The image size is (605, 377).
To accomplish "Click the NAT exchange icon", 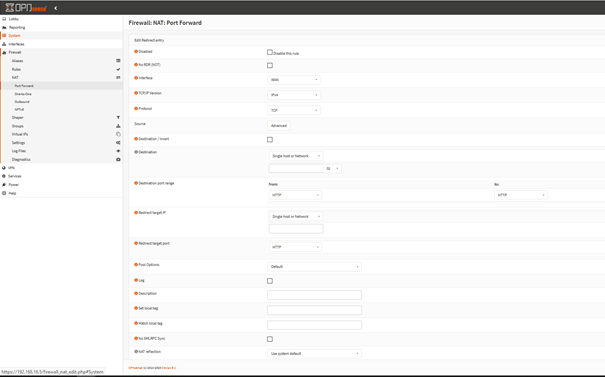I will pos(118,78).
